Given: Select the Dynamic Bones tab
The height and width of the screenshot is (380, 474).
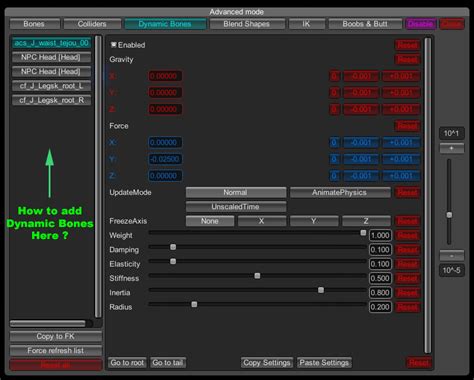Looking at the screenshot, I should [x=165, y=24].
